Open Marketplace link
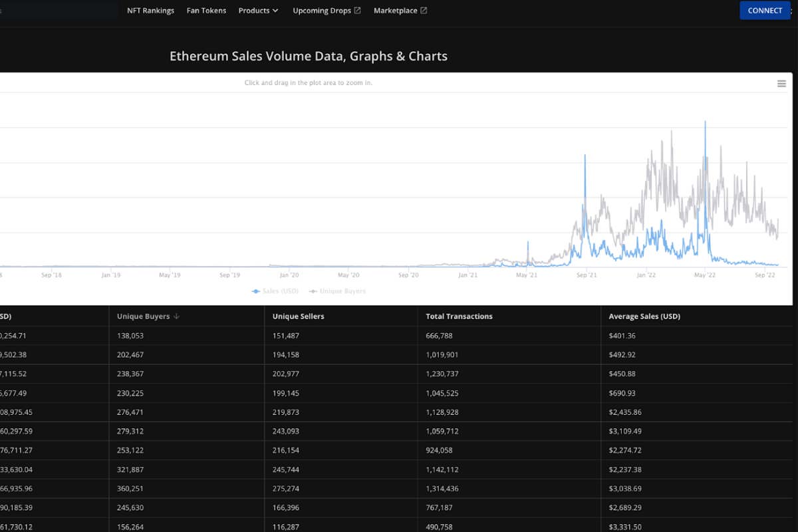This screenshot has width=798, height=532. click(x=396, y=11)
